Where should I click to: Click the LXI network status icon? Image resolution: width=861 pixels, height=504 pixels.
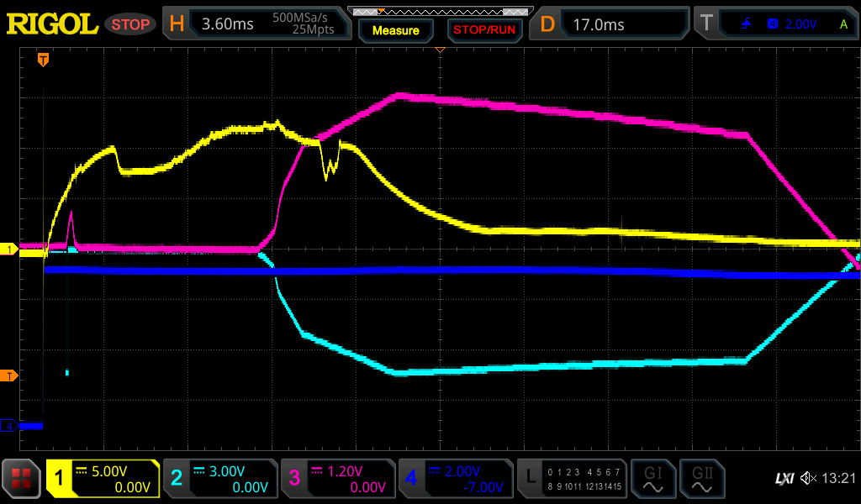click(x=784, y=479)
